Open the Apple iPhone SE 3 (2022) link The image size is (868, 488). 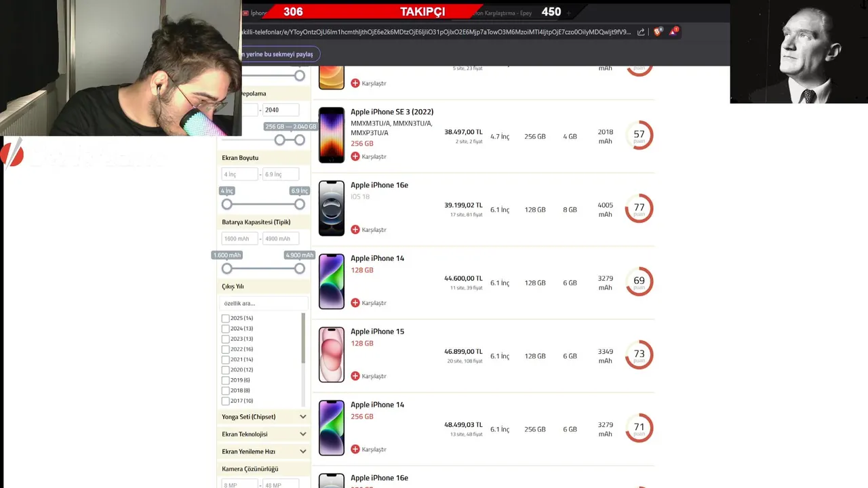pos(392,112)
